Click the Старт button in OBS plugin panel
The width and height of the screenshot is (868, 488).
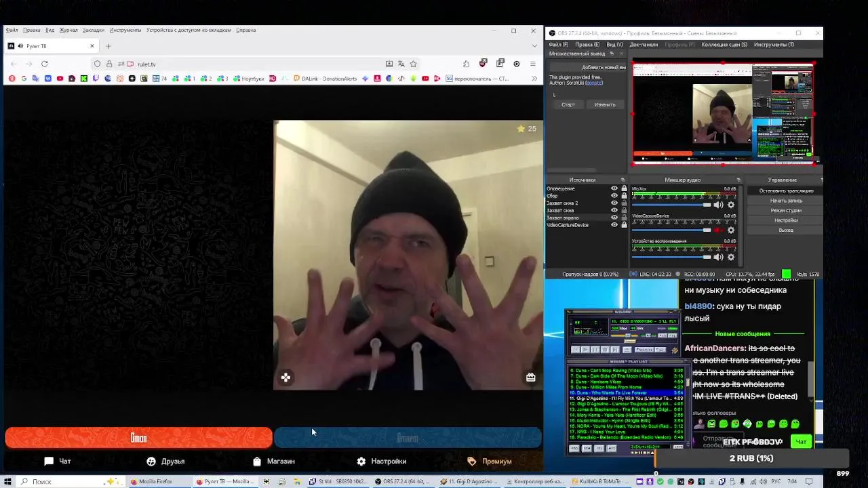pos(568,104)
